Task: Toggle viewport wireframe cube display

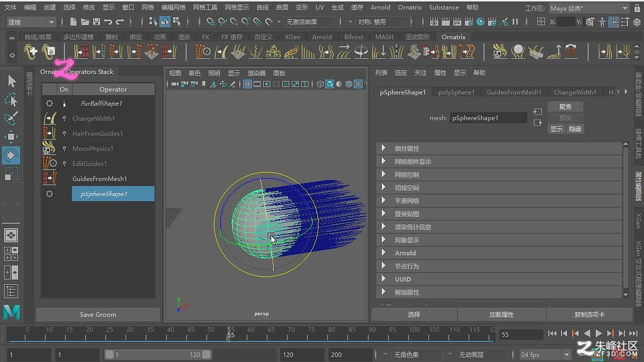Action: click(320, 84)
